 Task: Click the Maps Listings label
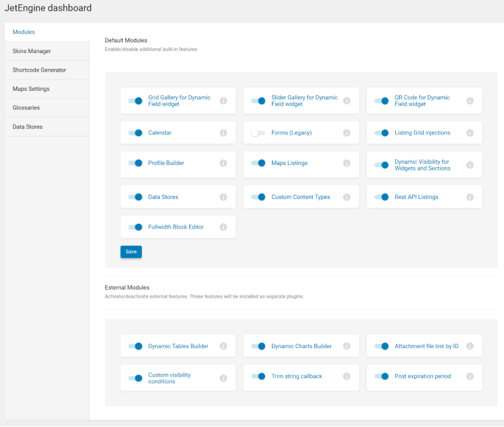(x=290, y=163)
